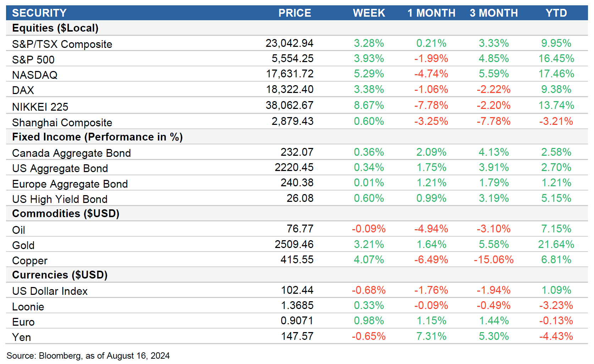Click US Dollar Index week value -0.68%
This screenshot has width=594, height=364.
(x=369, y=290)
